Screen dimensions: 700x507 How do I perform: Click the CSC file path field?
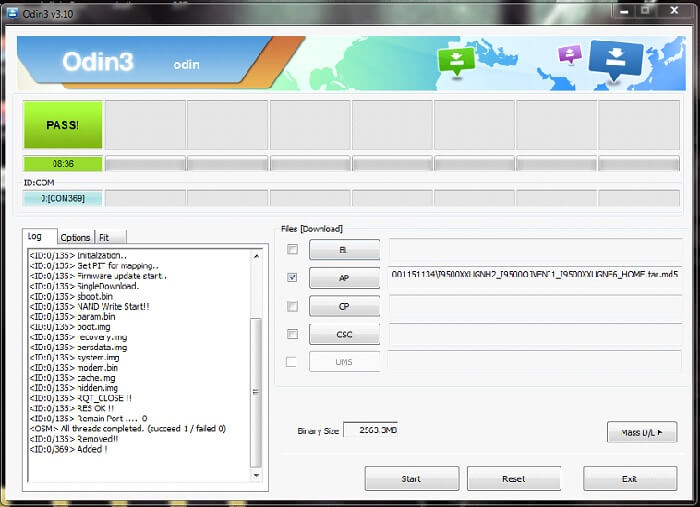coord(535,334)
